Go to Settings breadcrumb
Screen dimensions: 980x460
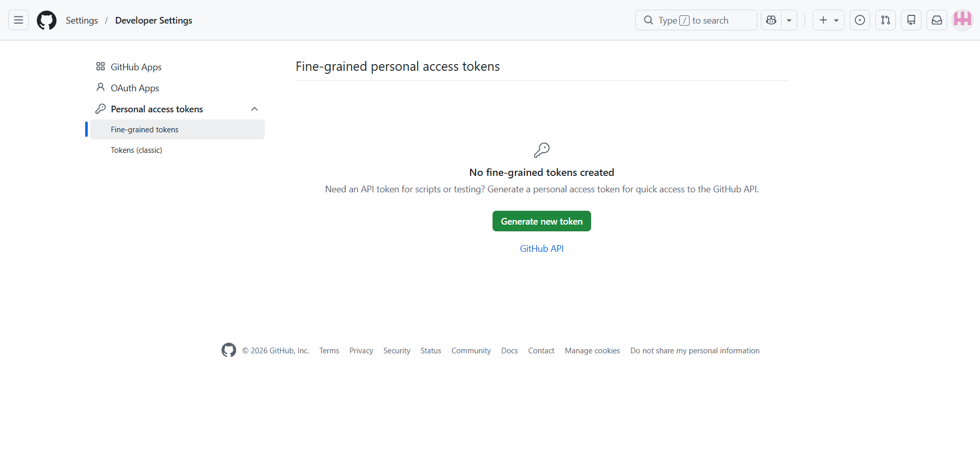[x=82, y=21]
